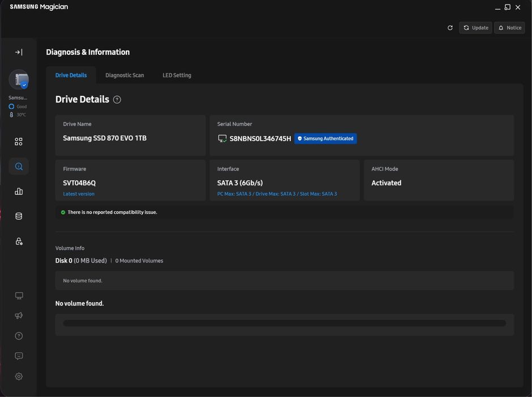Open the Notice button
532x397 pixels.
509,28
